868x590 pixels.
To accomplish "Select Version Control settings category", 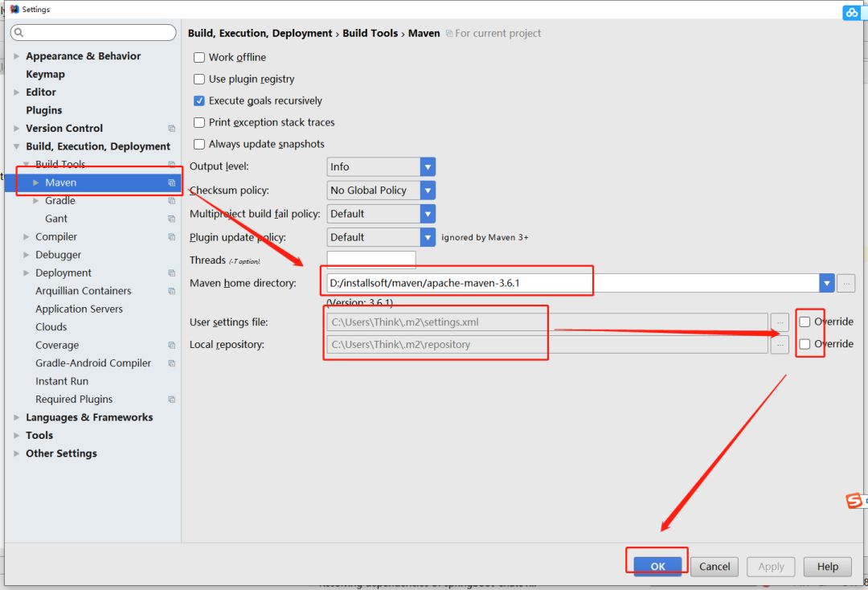I will (64, 129).
